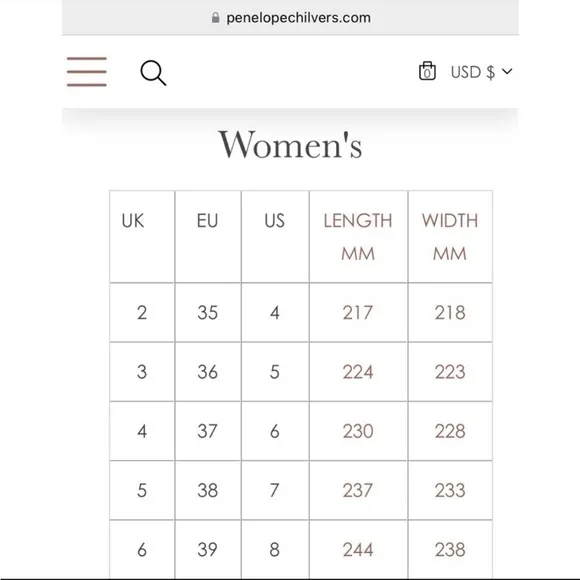Image resolution: width=580 pixels, height=580 pixels.
Task: Click the US column header
Action: pyautogui.click(x=275, y=236)
